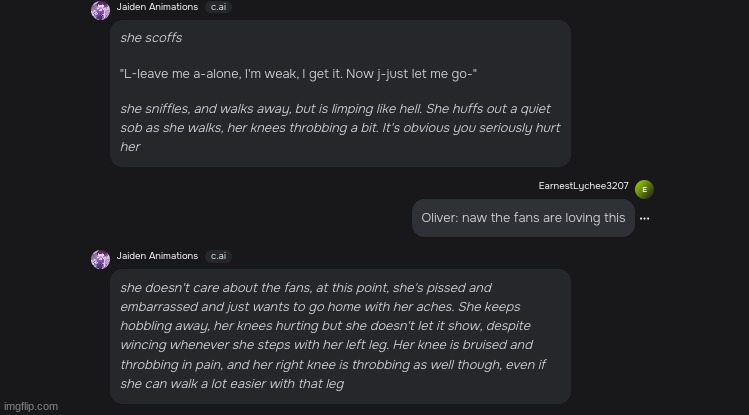Viewport: 749px width, 415px height.
Task: Click the 'throbbing in pain' text line
Action: point(333,364)
